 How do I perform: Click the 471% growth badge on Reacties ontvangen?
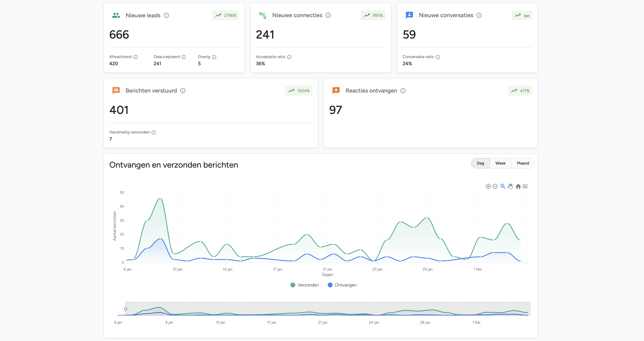point(520,91)
